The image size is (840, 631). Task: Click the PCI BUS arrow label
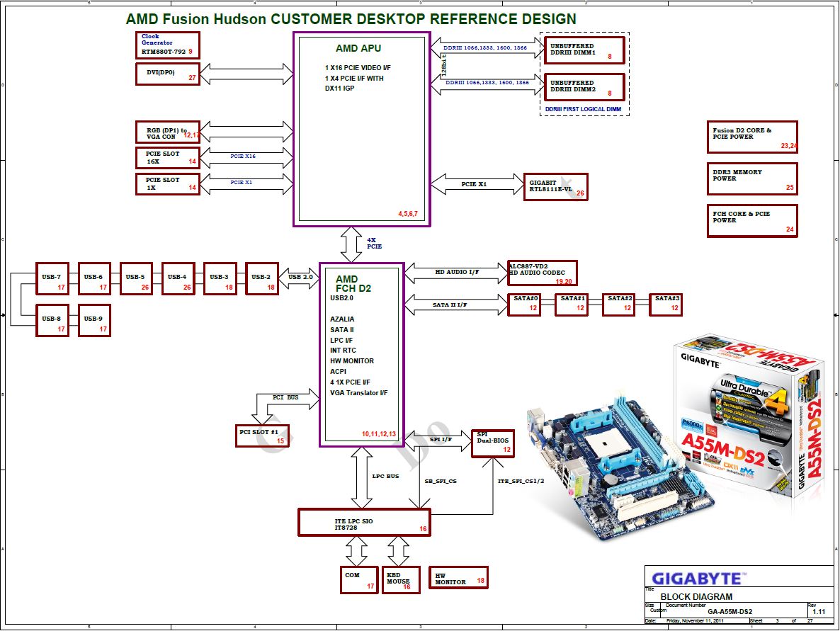pyautogui.click(x=285, y=397)
